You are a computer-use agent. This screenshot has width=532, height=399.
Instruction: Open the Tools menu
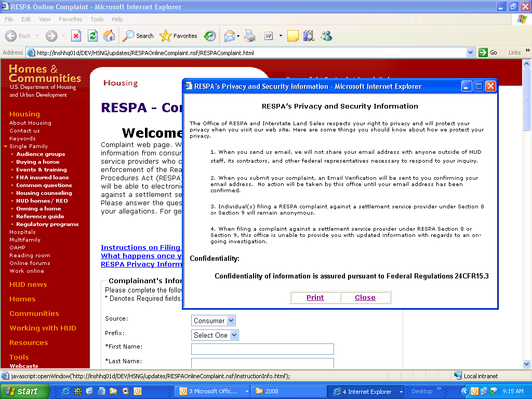[97, 19]
